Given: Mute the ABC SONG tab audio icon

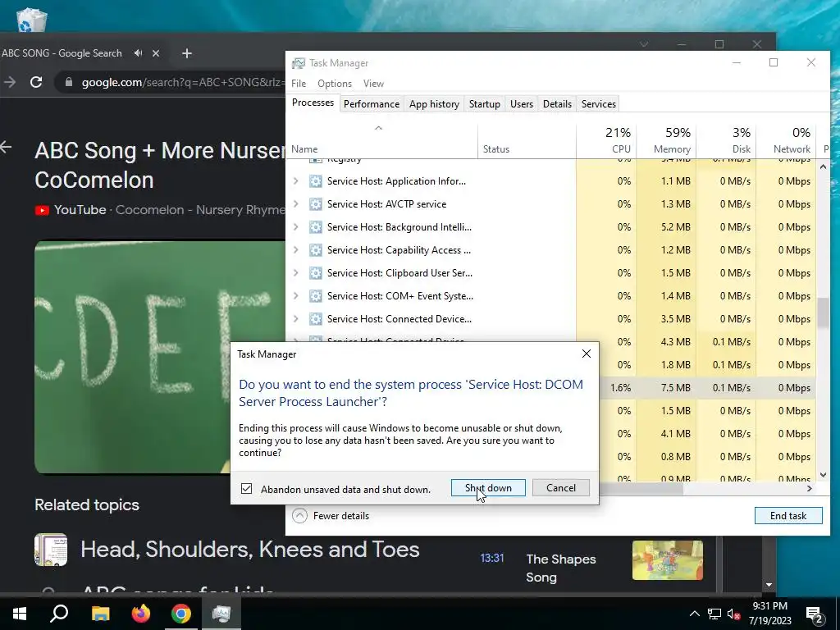Looking at the screenshot, I should click(x=139, y=53).
